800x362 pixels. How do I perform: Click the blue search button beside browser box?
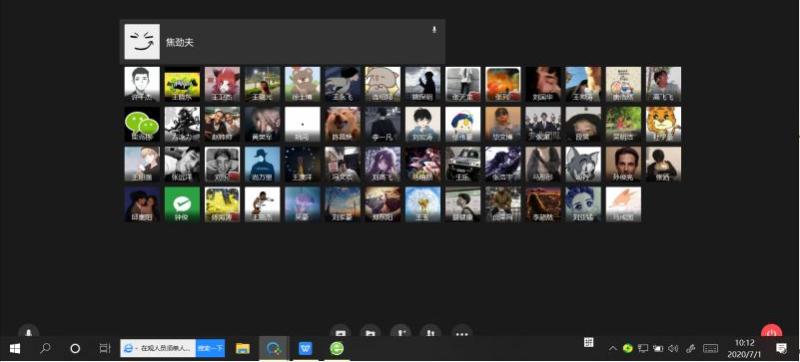tap(210, 348)
